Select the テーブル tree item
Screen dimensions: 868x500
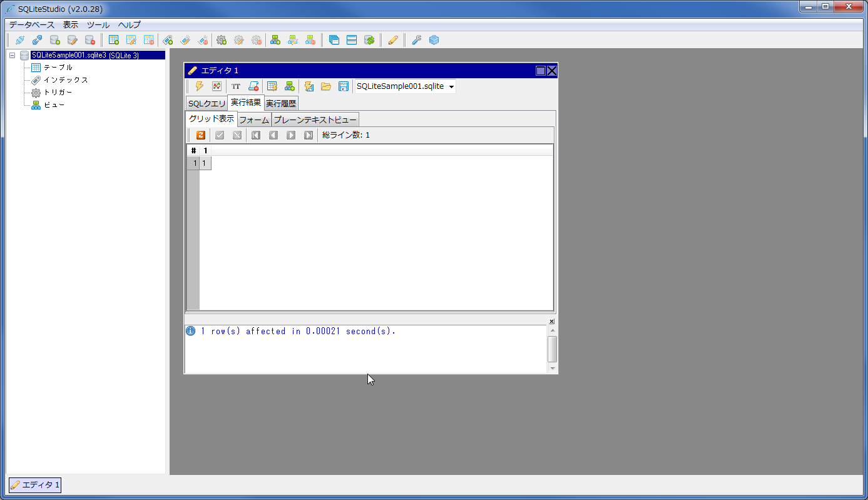click(58, 68)
